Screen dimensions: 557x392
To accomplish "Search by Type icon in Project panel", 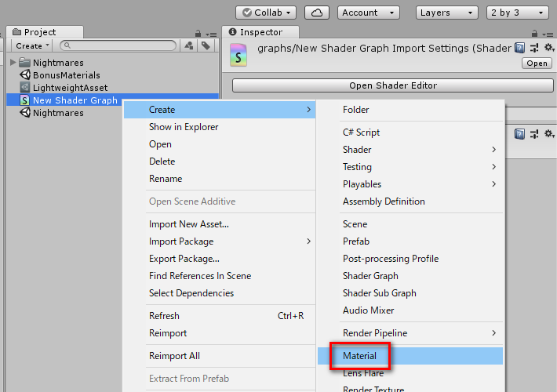I will (189, 45).
